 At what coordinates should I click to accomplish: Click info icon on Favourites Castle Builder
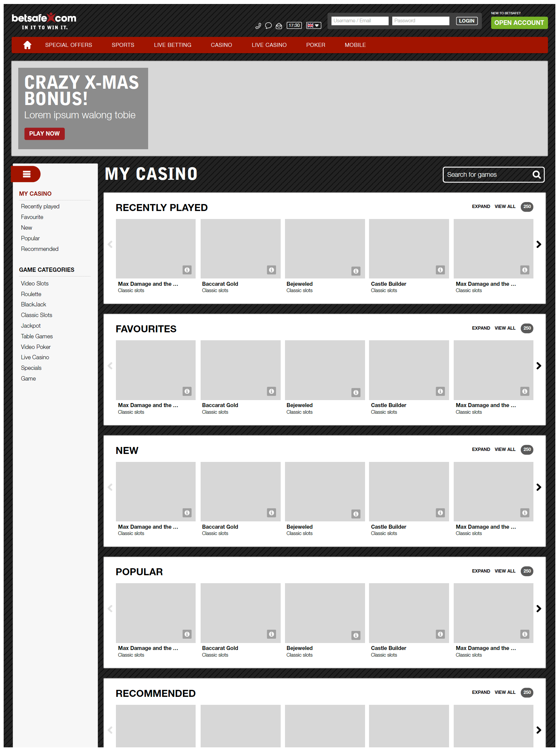440,392
